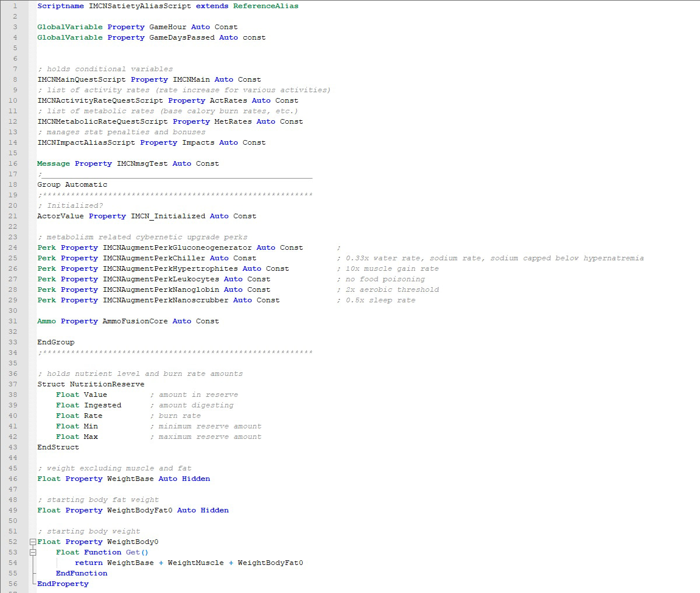Click the 'Impacts' property name
Screen dimensions: 700x593
tap(198, 142)
